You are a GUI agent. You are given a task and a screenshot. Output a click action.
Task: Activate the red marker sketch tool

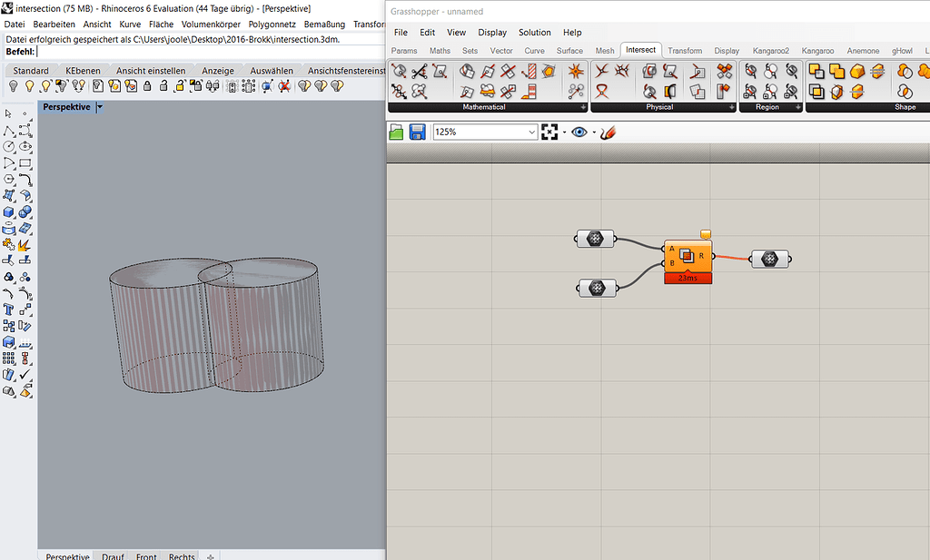pos(608,132)
